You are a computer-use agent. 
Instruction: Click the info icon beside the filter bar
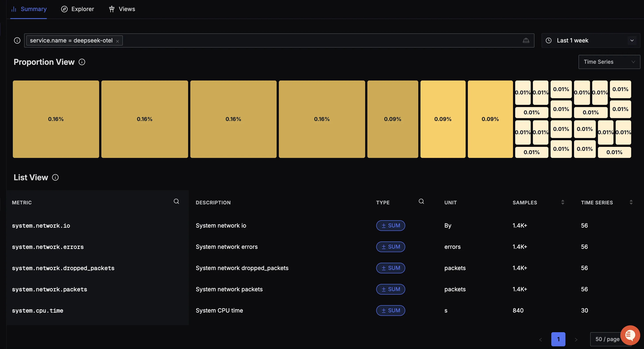point(17,40)
